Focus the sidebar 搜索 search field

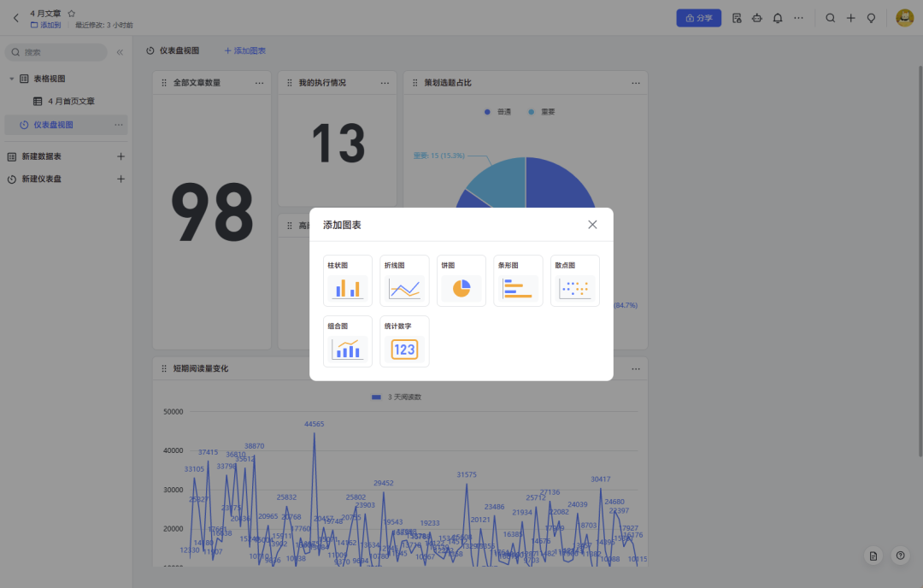coord(56,52)
